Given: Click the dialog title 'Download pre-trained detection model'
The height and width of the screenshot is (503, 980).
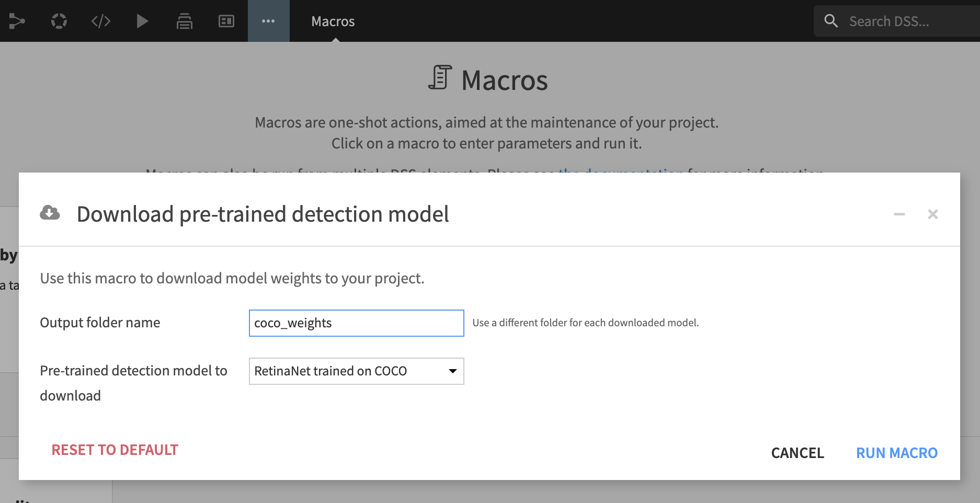Looking at the screenshot, I should click(x=263, y=214).
